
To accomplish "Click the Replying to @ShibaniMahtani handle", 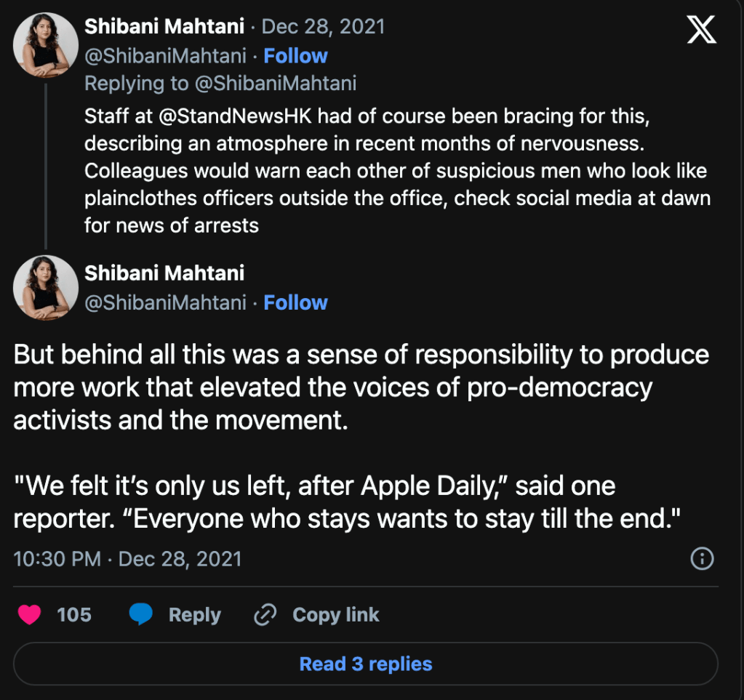I will click(275, 84).
